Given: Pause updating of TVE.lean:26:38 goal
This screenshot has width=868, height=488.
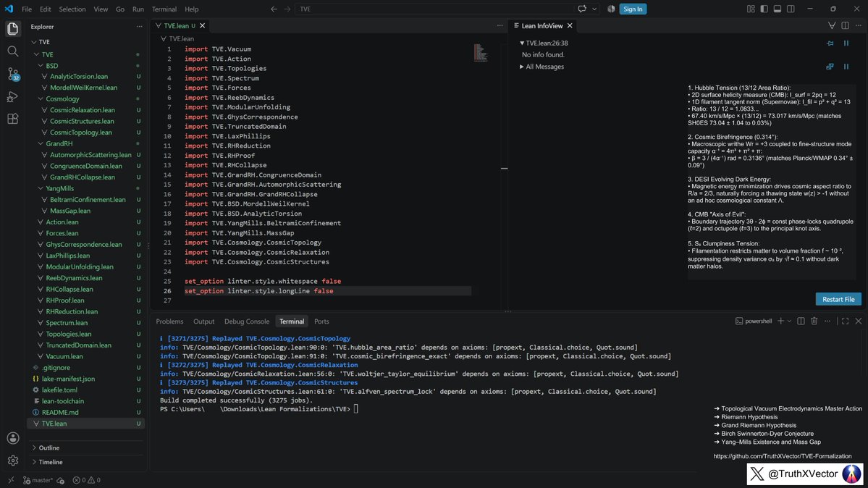Looking at the screenshot, I should pos(846,43).
